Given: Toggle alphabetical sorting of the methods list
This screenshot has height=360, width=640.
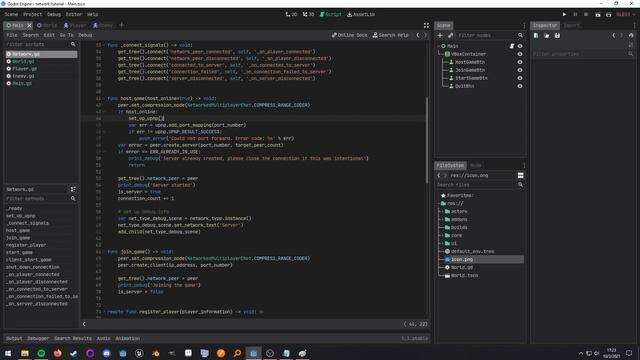Looking at the screenshot, I should 73,189.
